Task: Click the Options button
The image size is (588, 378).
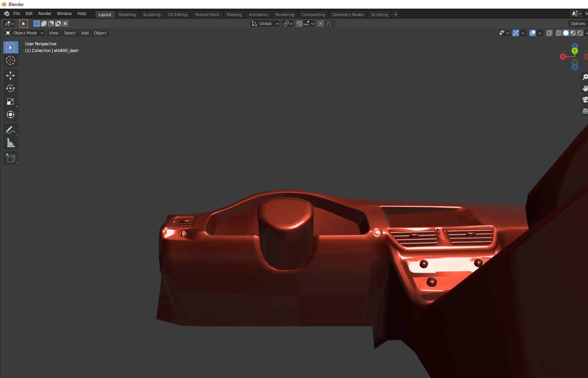Action: [578, 24]
